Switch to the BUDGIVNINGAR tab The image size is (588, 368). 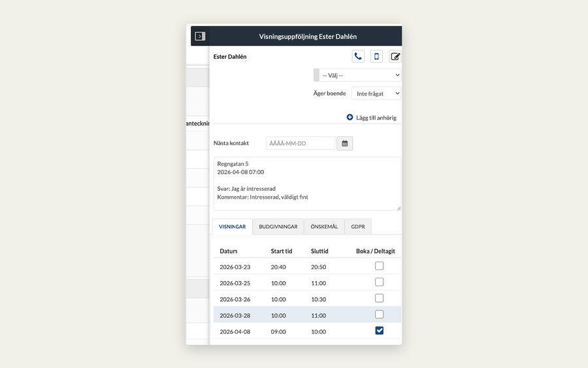[278, 227]
